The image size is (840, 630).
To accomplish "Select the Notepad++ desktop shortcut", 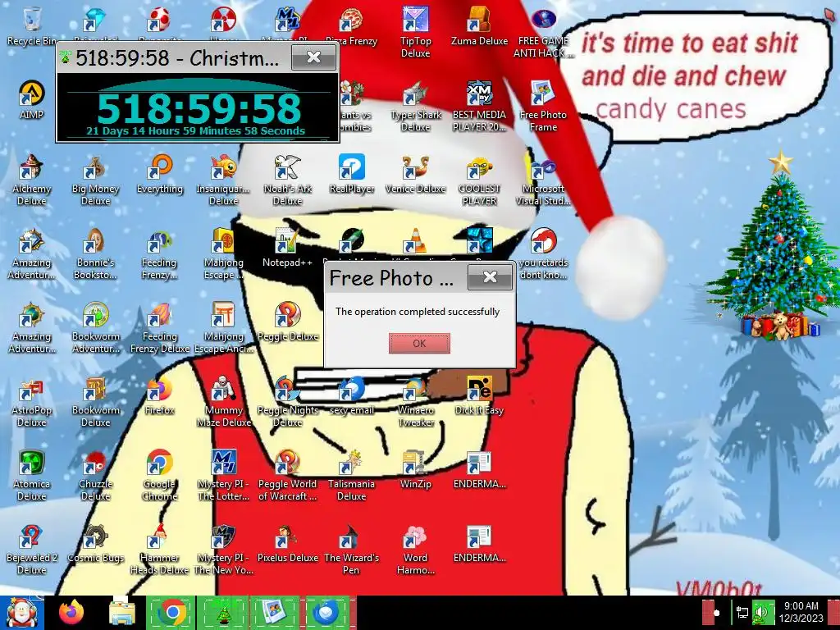I will pyautogui.click(x=288, y=248).
